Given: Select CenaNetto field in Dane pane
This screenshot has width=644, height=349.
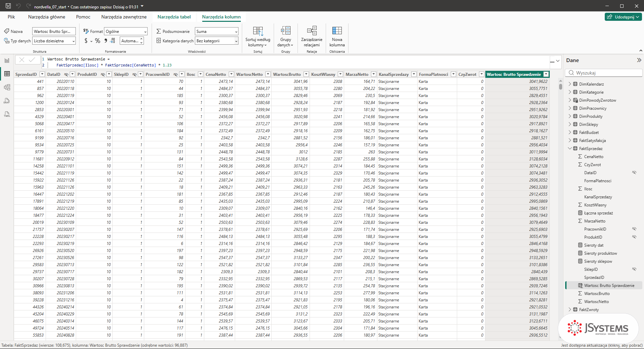Looking at the screenshot, I should 594,157.
